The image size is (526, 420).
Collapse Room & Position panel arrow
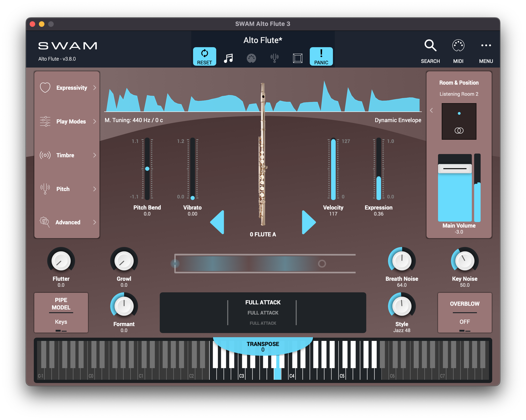(x=431, y=110)
